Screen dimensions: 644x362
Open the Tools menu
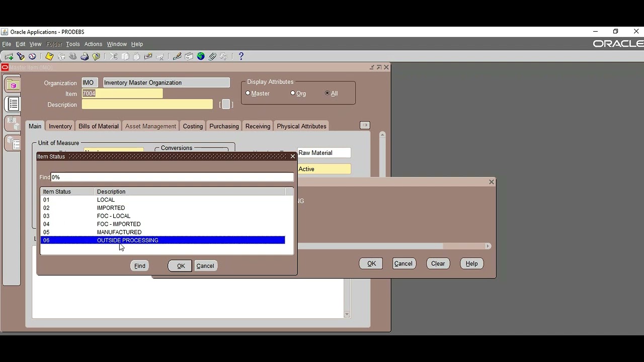tap(73, 44)
